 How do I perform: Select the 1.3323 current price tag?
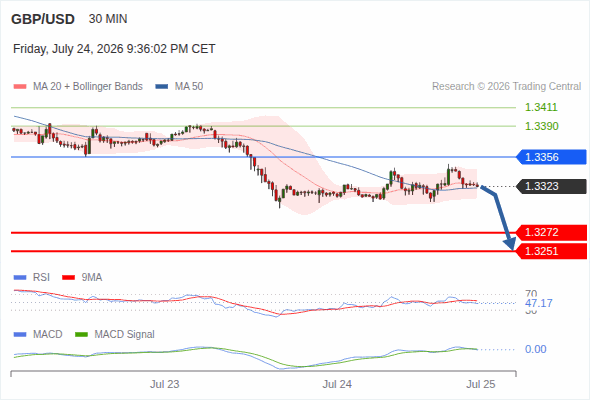pyautogui.click(x=551, y=186)
